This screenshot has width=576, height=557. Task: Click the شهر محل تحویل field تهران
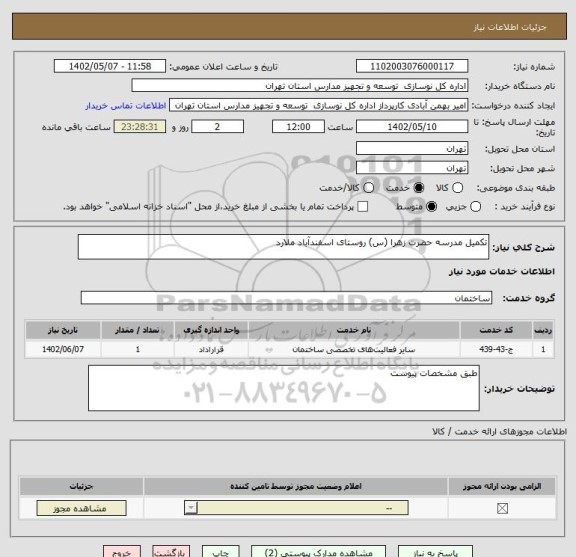[x=412, y=168]
